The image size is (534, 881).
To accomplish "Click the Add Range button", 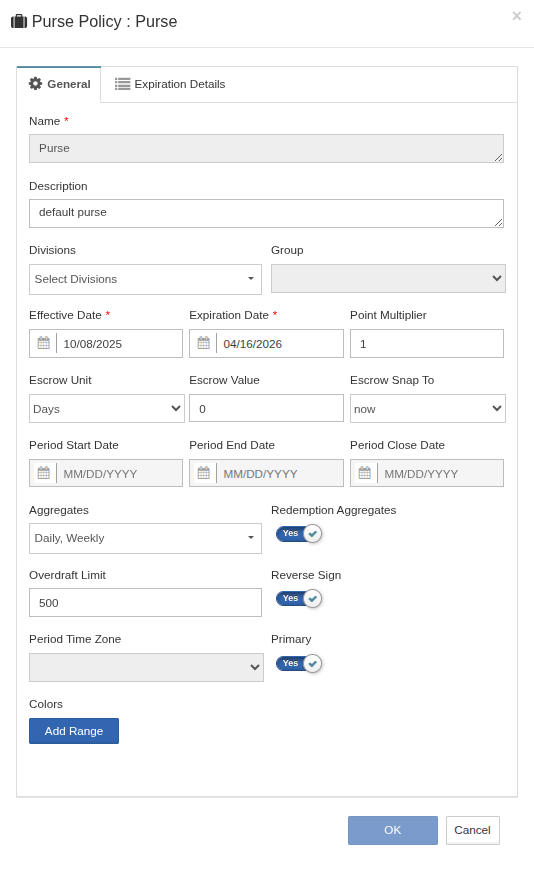I will click(74, 731).
